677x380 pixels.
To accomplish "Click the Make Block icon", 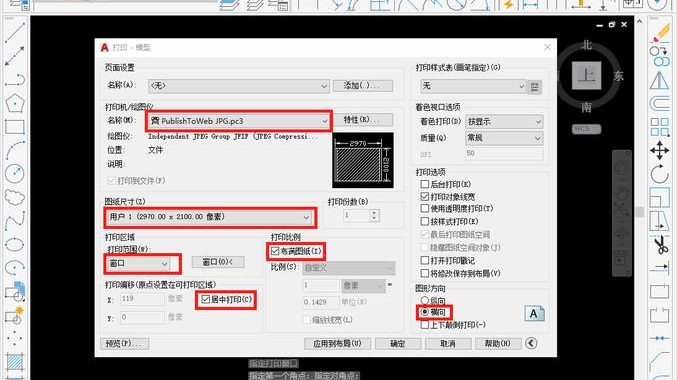I will [x=15, y=316].
